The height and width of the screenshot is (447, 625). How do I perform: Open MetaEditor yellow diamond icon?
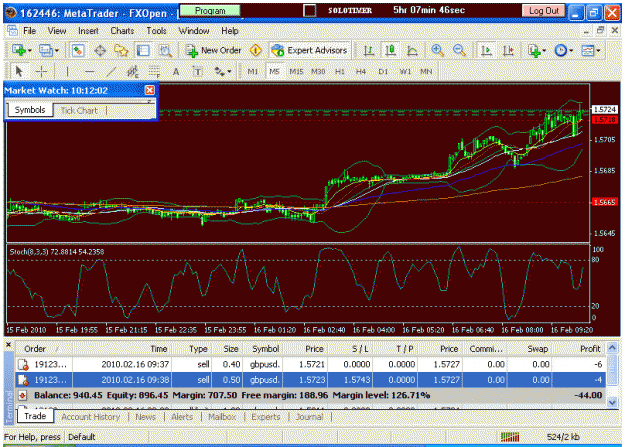tap(256, 51)
